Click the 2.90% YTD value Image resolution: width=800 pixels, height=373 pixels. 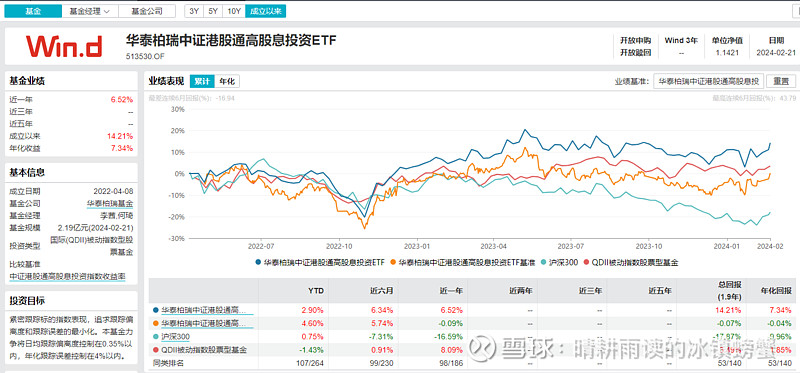click(314, 310)
